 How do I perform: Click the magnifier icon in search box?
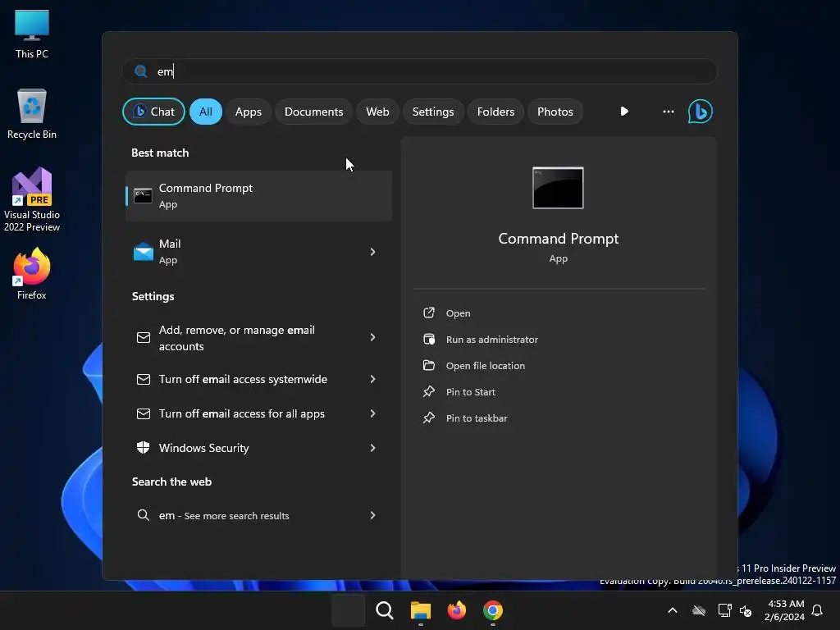point(141,71)
